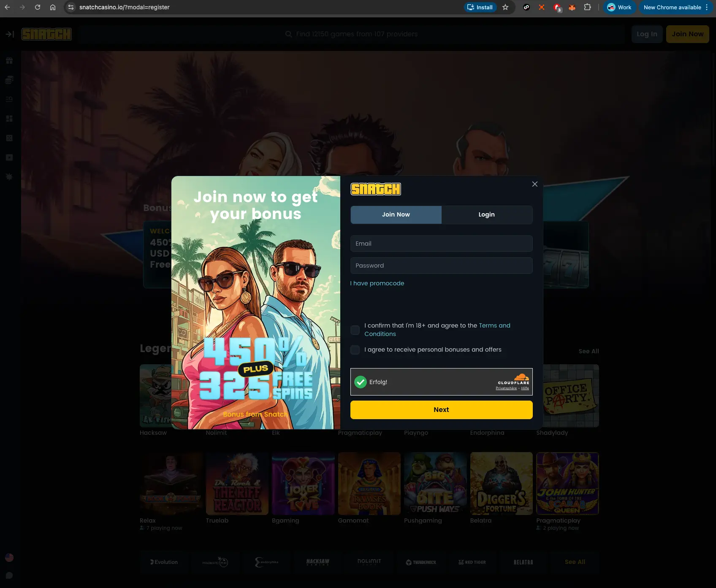Click the fox extension icon
716x588 pixels.
572,7
